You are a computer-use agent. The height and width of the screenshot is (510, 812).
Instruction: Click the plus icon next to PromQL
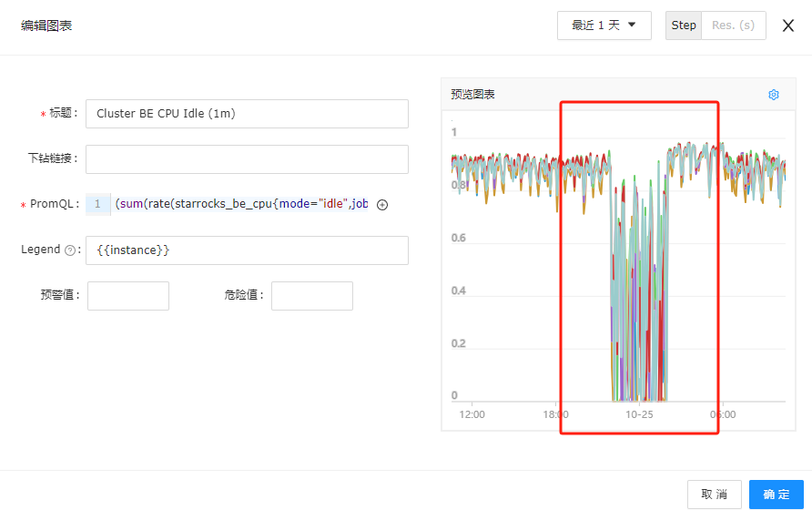(382, 205)
